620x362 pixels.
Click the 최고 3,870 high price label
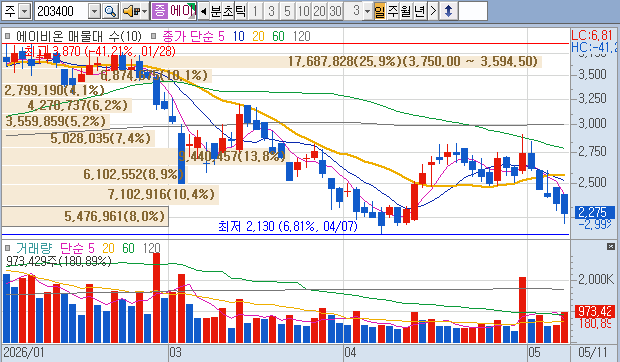pyautogui.click(x=100, y=51)
